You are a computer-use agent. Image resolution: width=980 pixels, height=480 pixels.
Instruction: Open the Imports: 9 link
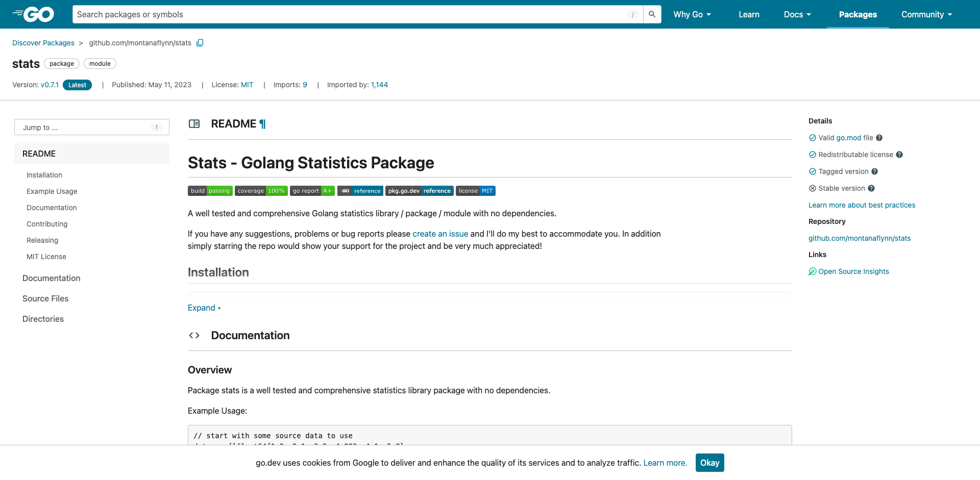(305, 85)
